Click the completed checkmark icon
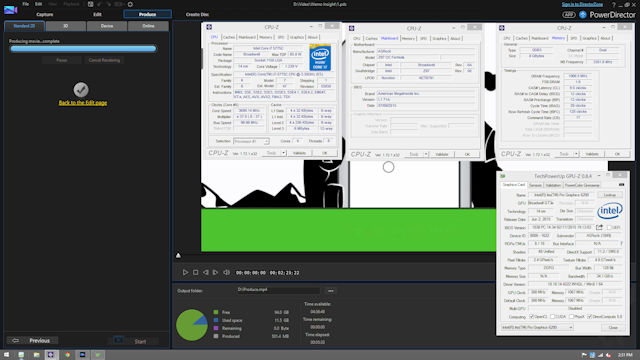The width and height of the screenshot is (640, 360). pos(81,90)
